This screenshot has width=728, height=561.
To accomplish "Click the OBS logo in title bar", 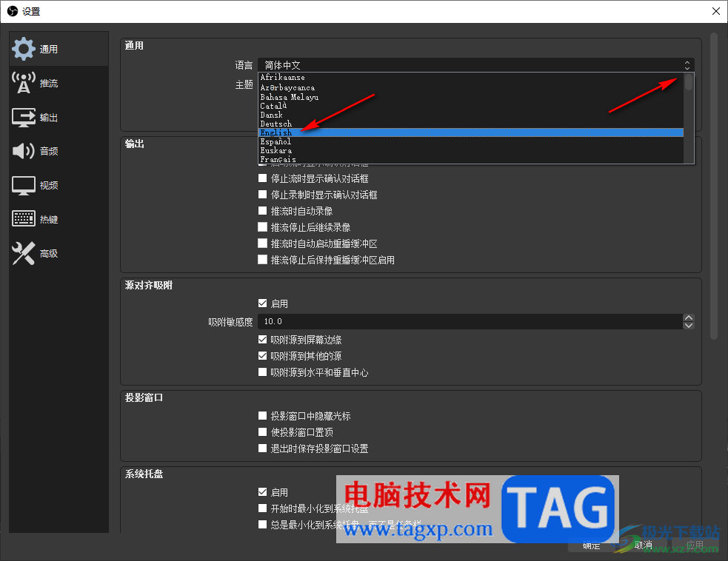I will click(13, 11).
